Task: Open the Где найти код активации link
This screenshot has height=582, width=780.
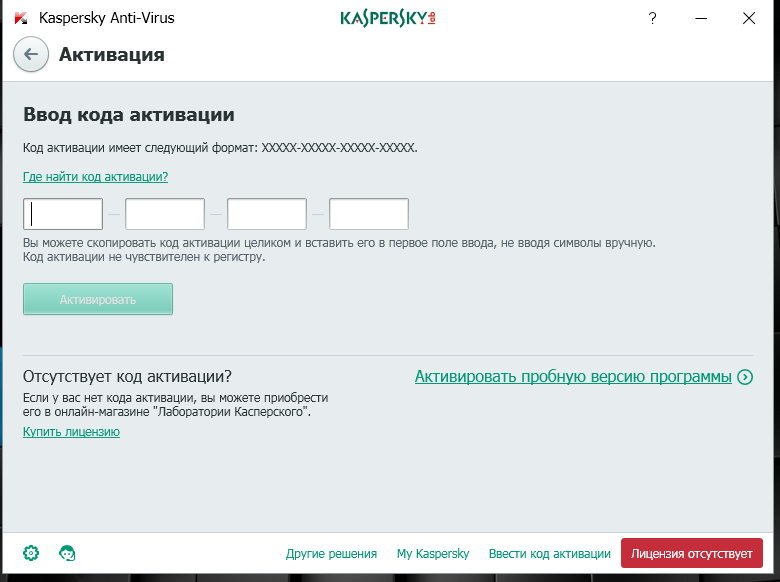Action: coord(95,177)
